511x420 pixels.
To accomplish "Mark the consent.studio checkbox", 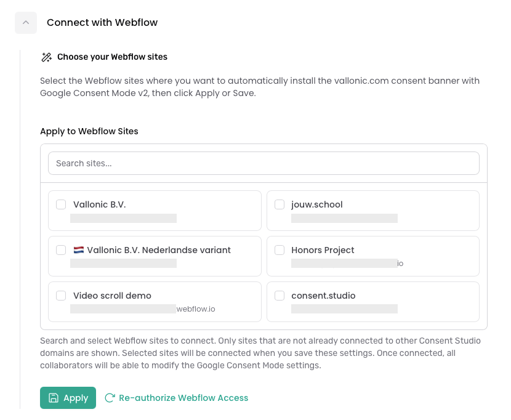I will pos(280,296).
